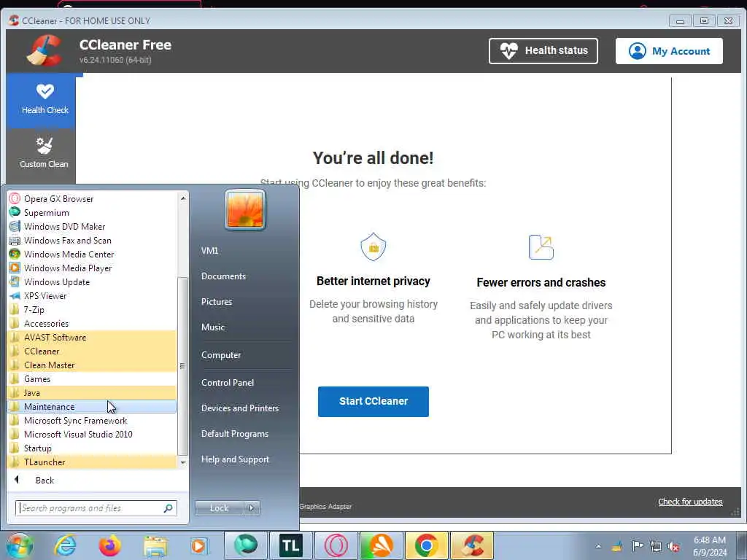Switch to Avast in taskbar

pos(381,545)
